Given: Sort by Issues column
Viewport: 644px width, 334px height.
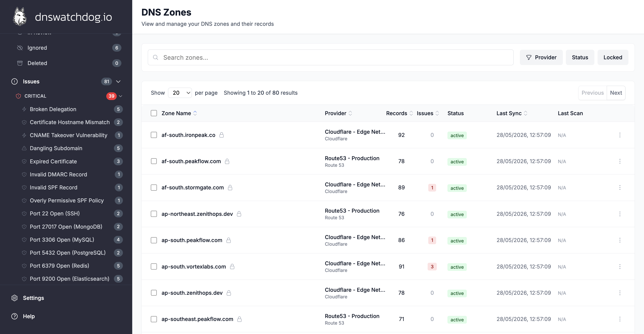Looking at the screenshot, I should click(428, 113).
